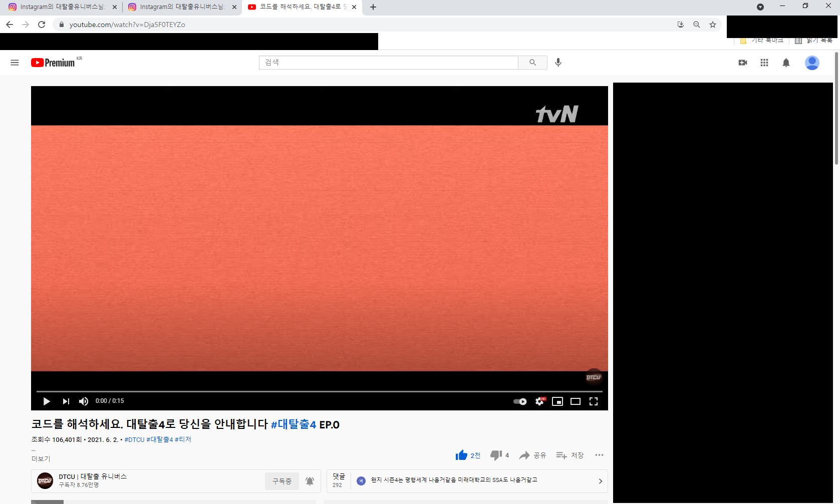Image resolution: width=840 pixels, height=504 pixels.
Task: Click the search magnifier button
Action: [x=532, y=63]
